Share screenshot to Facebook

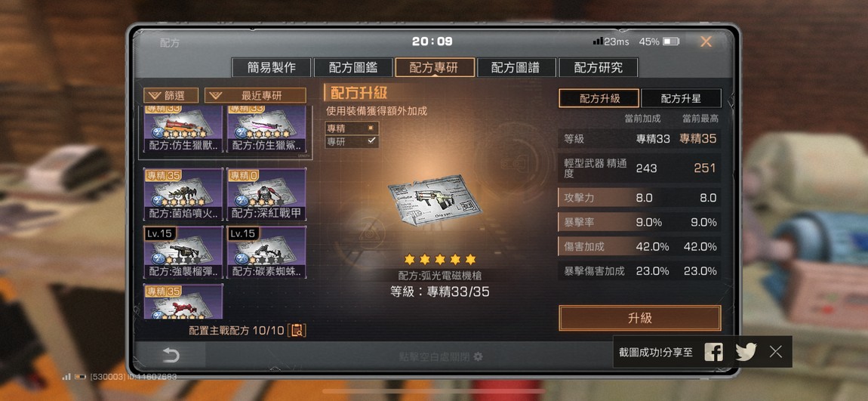coord(713,352)
